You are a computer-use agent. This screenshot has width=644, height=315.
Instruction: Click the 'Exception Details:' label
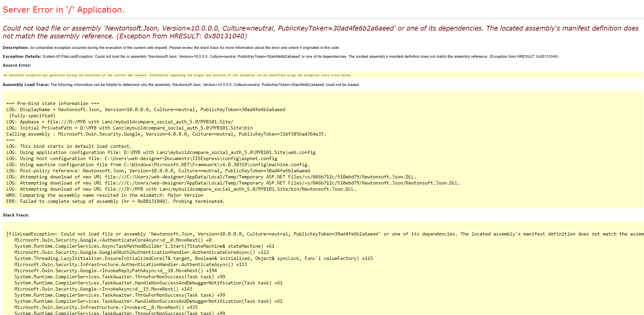click(22, 57)
